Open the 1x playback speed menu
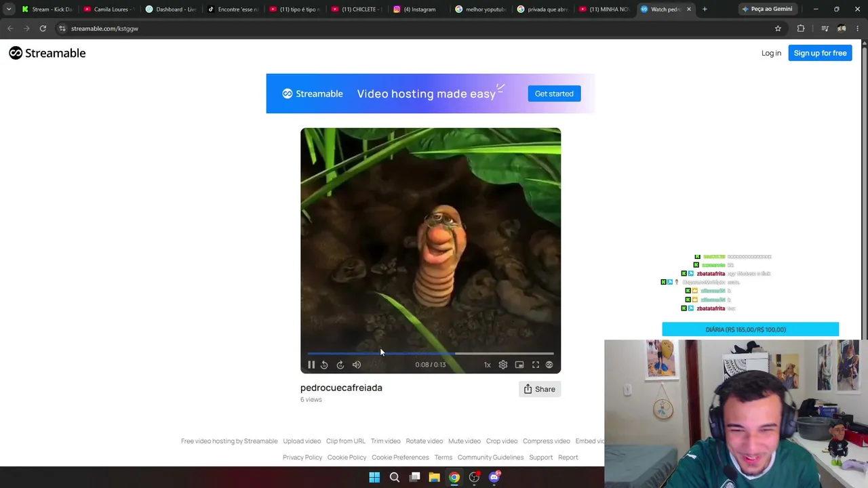This screenshot has height=488, width=868. pyautogui.click(x=487, y=365)
